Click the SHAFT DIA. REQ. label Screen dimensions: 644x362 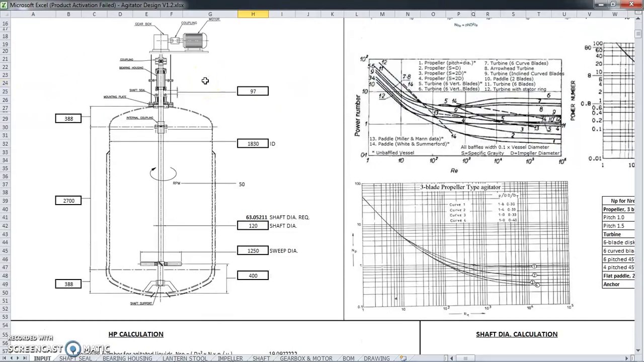(289, 217)
